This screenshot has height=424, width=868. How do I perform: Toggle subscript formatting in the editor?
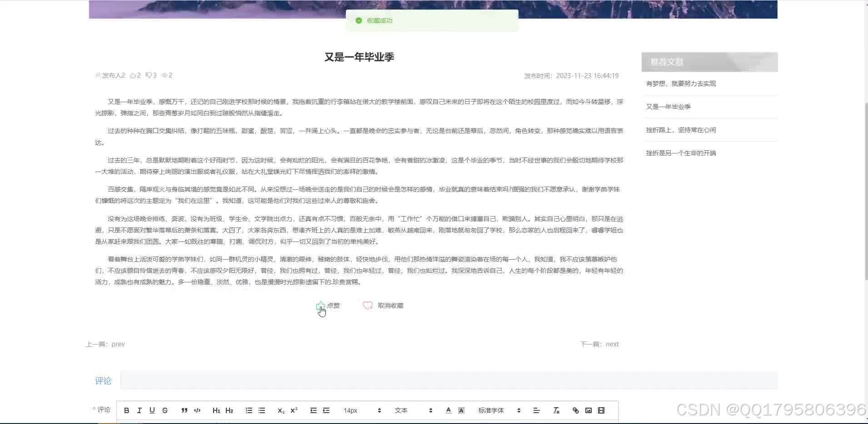tap(280, 410)
